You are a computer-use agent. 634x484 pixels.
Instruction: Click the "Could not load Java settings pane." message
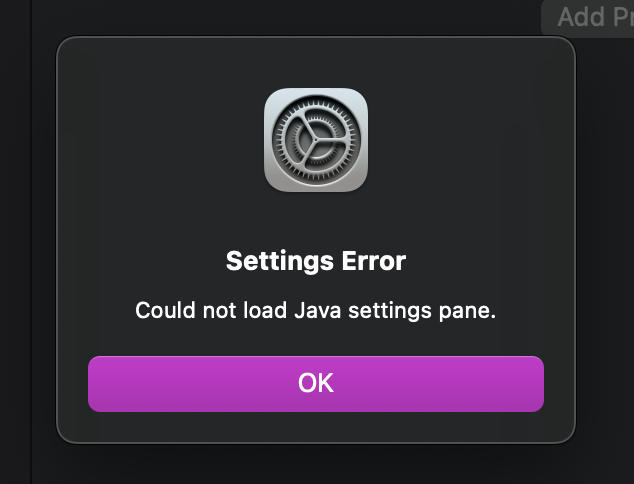click(x=316, y=311)
